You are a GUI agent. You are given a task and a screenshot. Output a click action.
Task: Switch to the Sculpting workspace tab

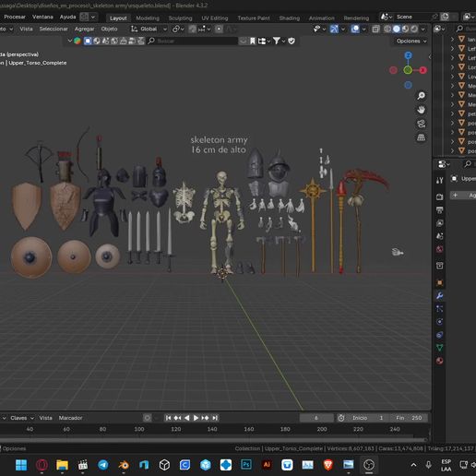(x=180, y=18)
